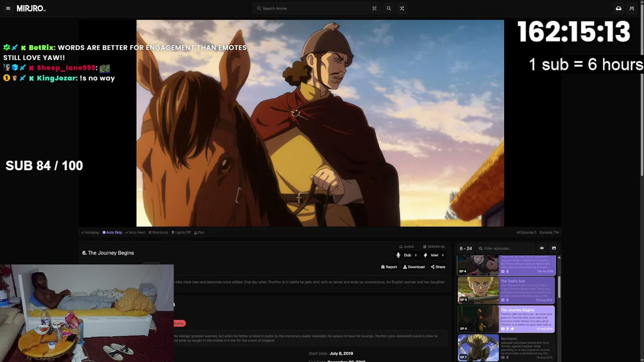
Task: Click the 19 Aug 2019 air date
Action: point(544,357)
